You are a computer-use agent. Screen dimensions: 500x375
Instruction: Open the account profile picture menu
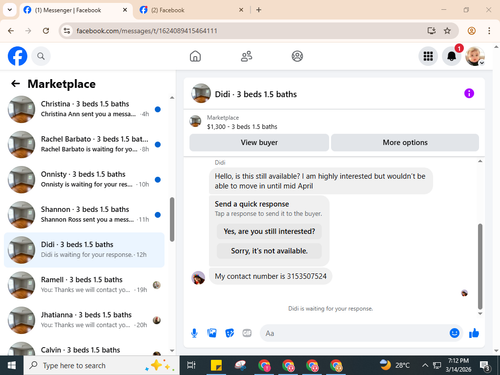tap(475, 56)
